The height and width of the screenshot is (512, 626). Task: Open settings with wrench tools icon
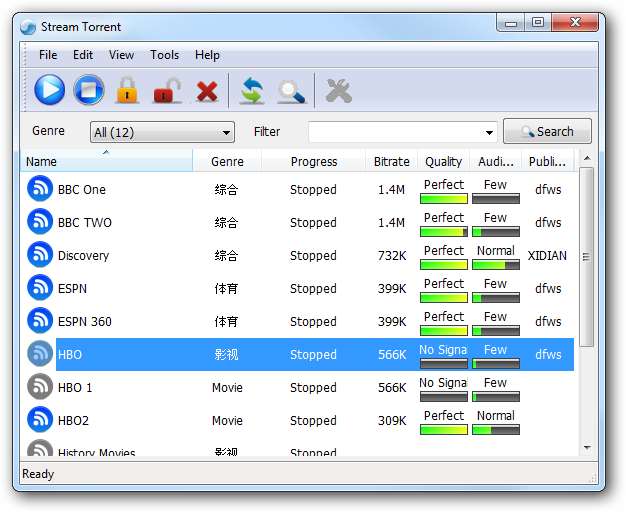pyautogui.click(x=339, y=92)
